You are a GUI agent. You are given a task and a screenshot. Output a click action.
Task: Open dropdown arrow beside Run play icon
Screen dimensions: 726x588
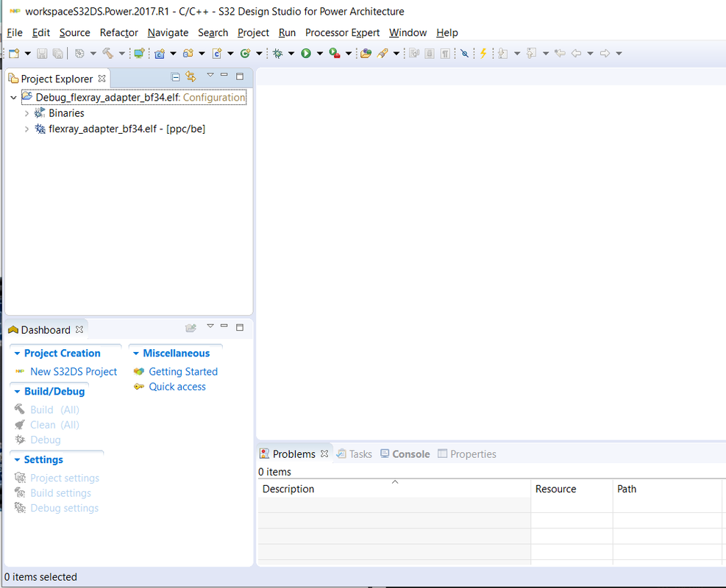319,54
